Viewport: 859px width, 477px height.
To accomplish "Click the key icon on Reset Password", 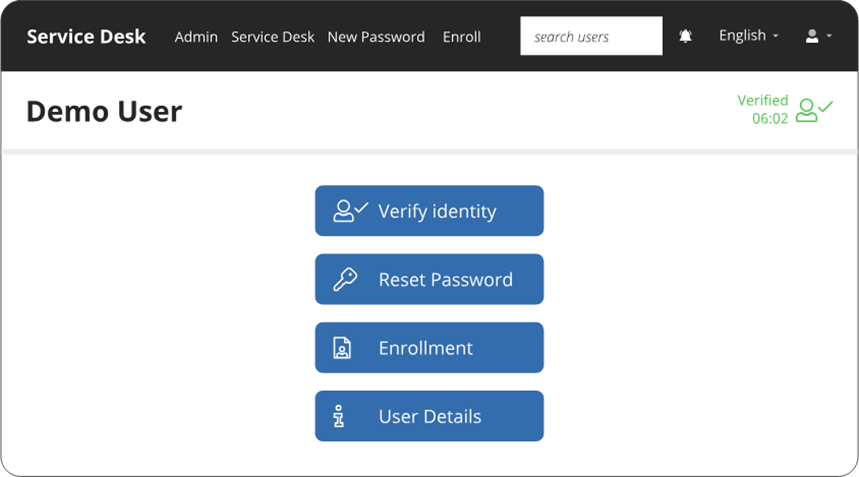I will click(345, 280).
